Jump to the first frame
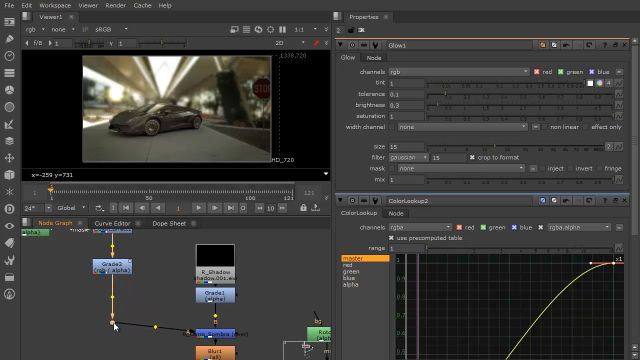This screenshot has width=640, height=360. (126, 208)
